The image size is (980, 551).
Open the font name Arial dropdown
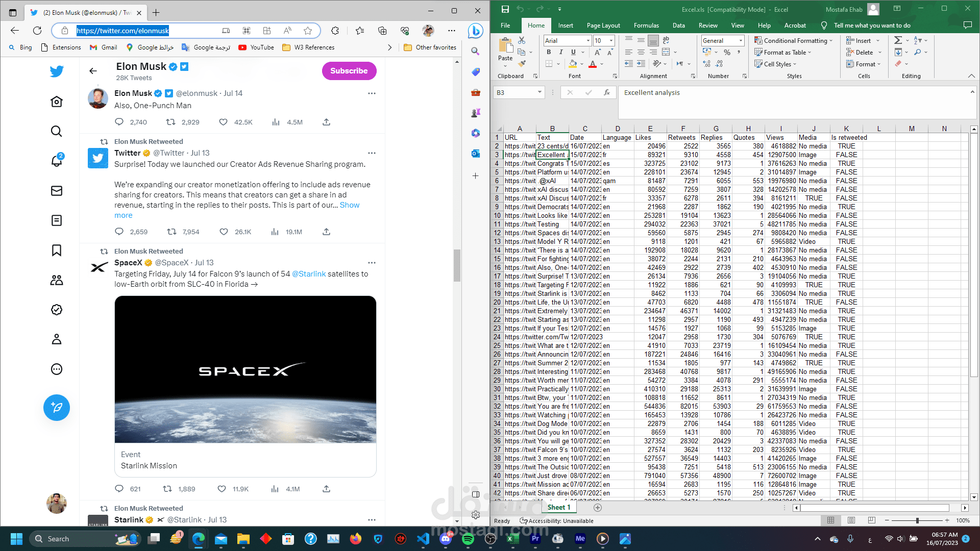coord(588,40)
